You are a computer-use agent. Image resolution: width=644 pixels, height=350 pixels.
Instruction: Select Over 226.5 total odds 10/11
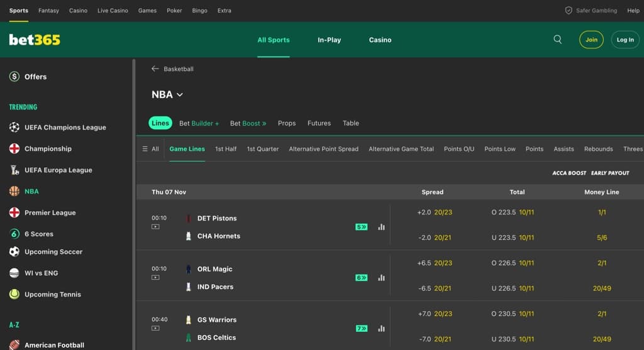coord(513,263)
